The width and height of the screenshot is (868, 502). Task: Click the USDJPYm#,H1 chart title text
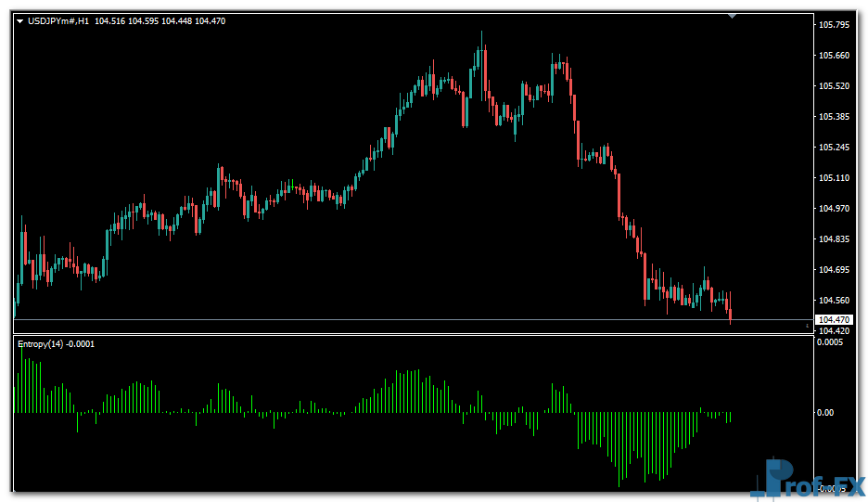tap(59, 21)
